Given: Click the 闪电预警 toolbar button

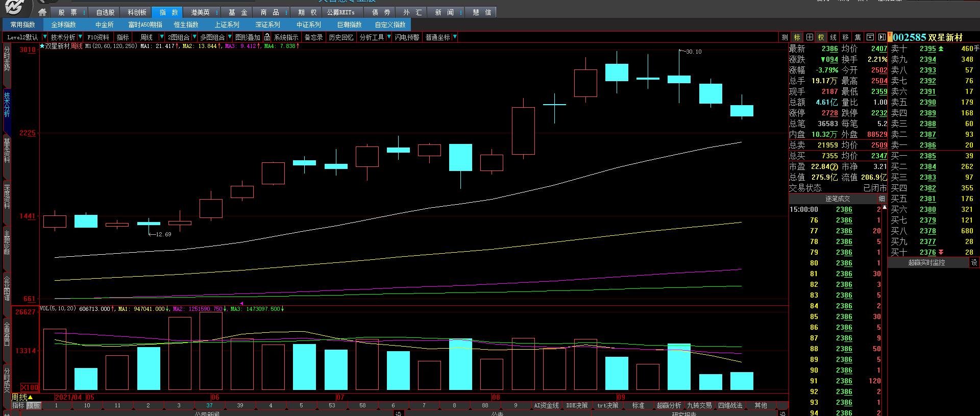Looking at the screenshot, I should point(407,37).
